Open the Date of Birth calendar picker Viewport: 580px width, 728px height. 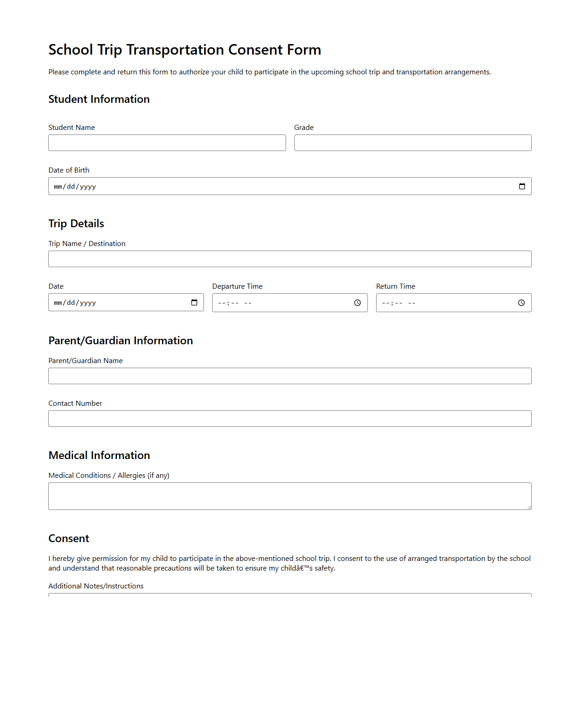pyautogui.click(x=522, y=186)
